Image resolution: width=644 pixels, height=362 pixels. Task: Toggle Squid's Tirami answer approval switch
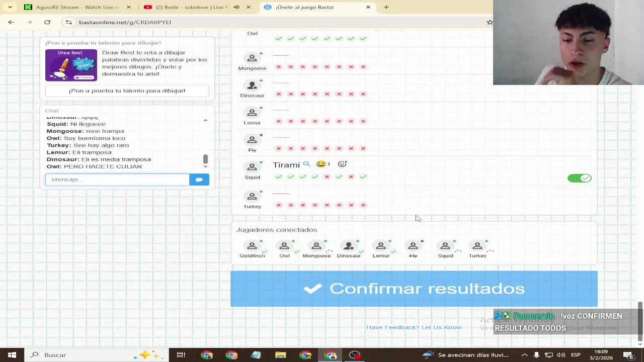coord(580,178)
